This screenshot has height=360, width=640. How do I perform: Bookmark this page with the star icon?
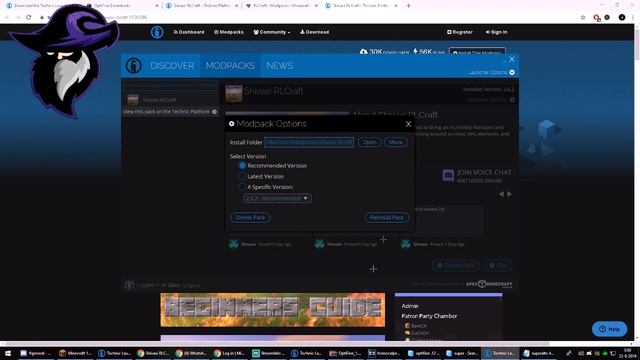[x=583, y=17]
